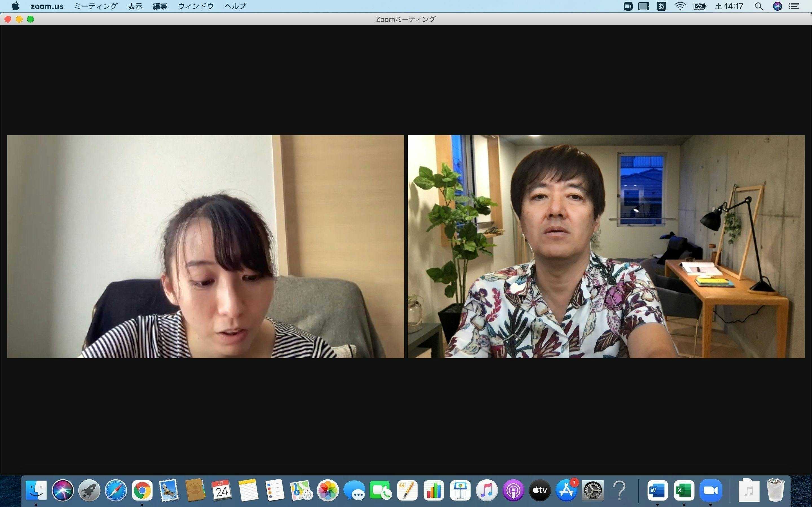Open the Podcasts app in Dock
Viewport: 812px width, 507px height.
[513, 490]
